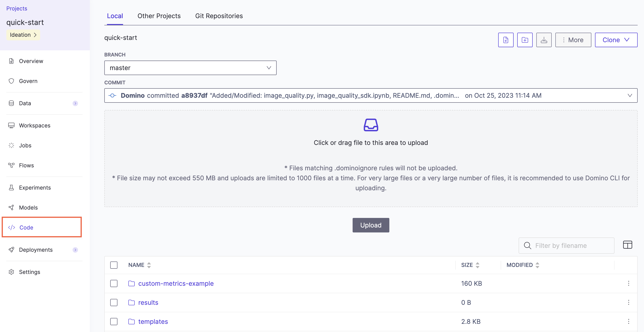Click the Upload button
The image size is (644, 332).
click(371, 225)
